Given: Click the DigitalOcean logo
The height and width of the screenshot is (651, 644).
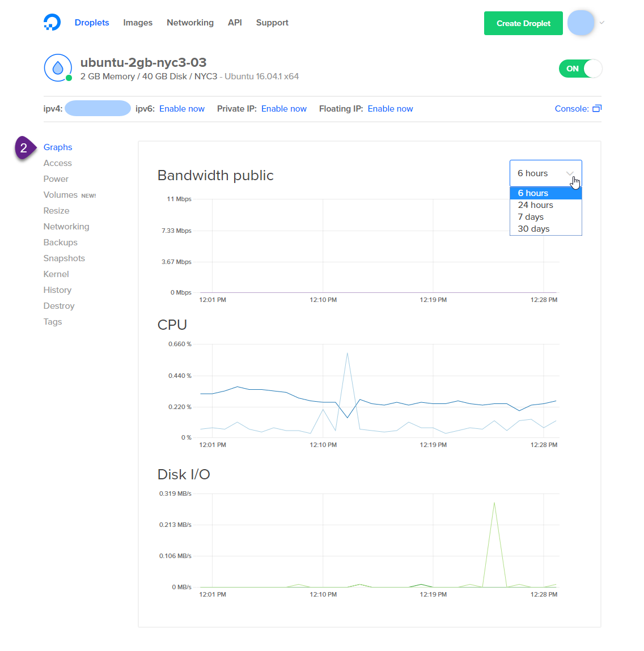Looking at the screenshot, I should point(52,22).
